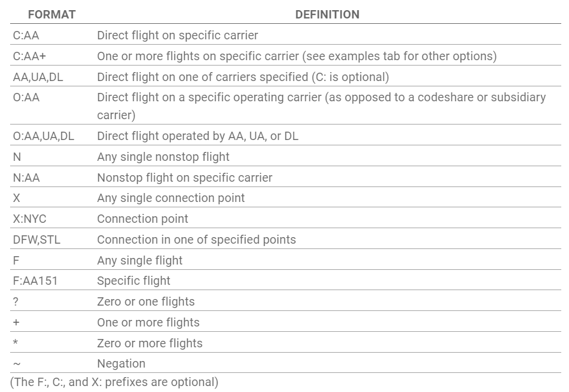Select the O:AA,UA,DL format entry
Screen dimensions: 569x392
(43, 136)
